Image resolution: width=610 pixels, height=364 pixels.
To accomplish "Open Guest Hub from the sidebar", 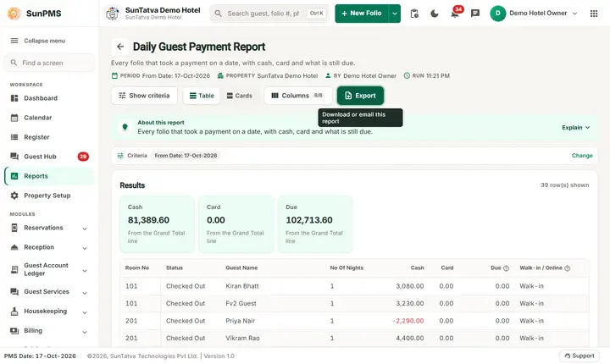I will [49, 157].
